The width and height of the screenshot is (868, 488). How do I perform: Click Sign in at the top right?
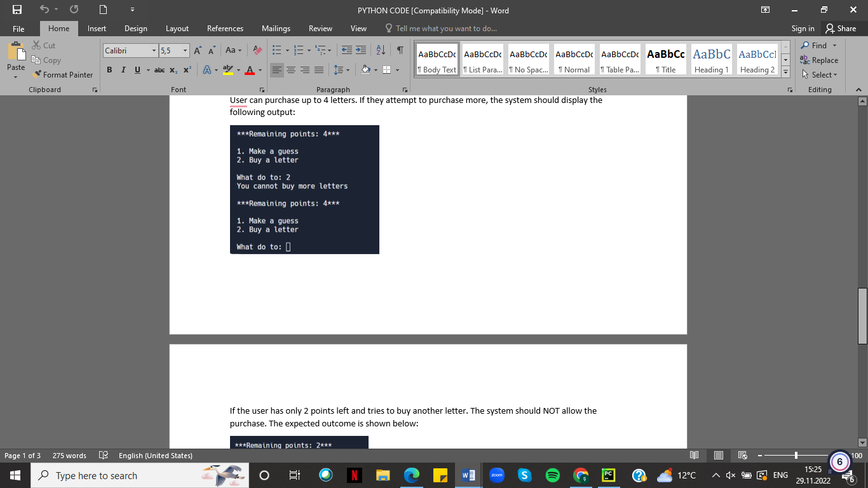(x=803, y=28)
